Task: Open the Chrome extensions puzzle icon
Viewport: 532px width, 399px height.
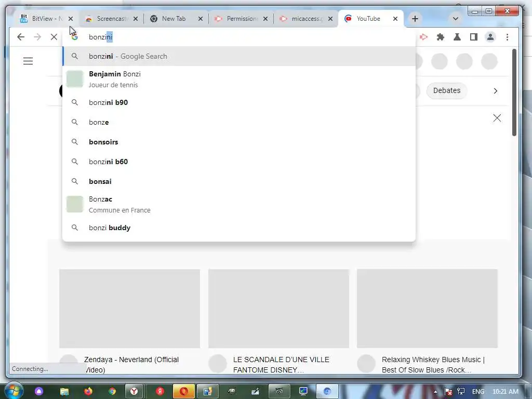Action: point(441,37)
